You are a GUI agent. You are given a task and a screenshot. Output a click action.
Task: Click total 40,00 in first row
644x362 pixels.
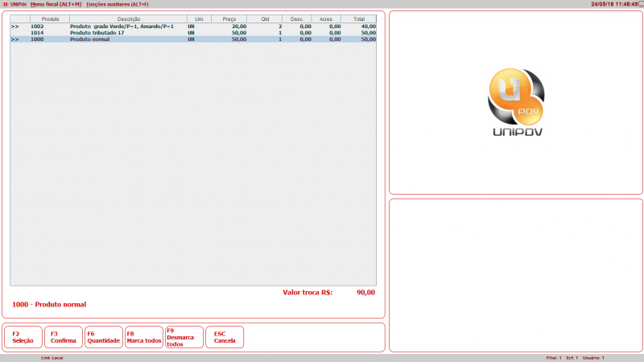[368, 27]
